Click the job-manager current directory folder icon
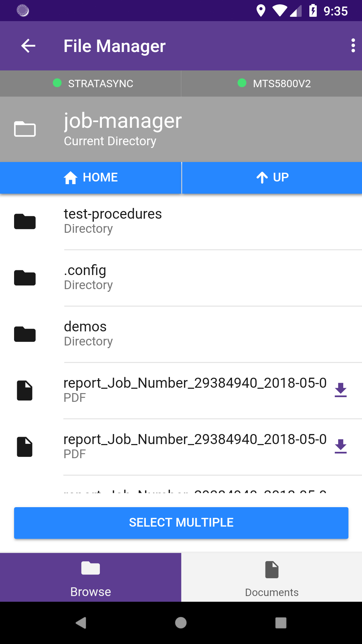362x644 pixels. tap(25, 129)
